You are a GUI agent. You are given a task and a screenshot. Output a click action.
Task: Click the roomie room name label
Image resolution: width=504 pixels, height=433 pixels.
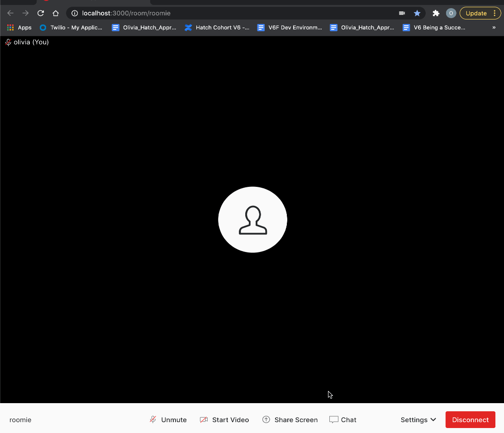tap(20, 420)
